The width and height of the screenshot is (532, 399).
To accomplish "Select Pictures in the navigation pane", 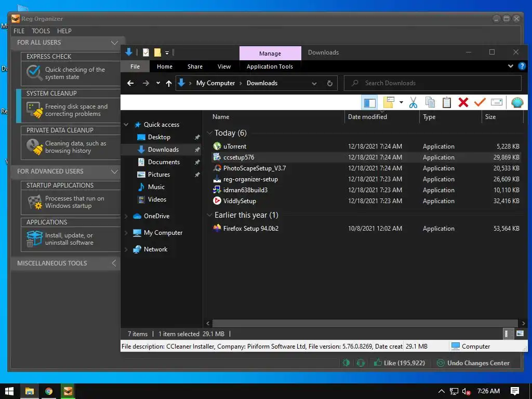I will (158, 175).
